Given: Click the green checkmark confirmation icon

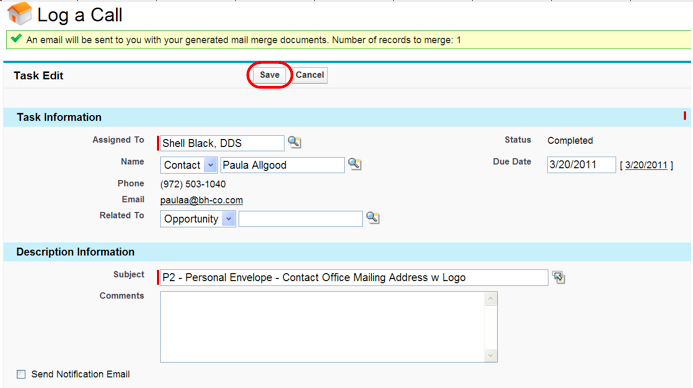Looking at the screenshot, I should 16,38.
